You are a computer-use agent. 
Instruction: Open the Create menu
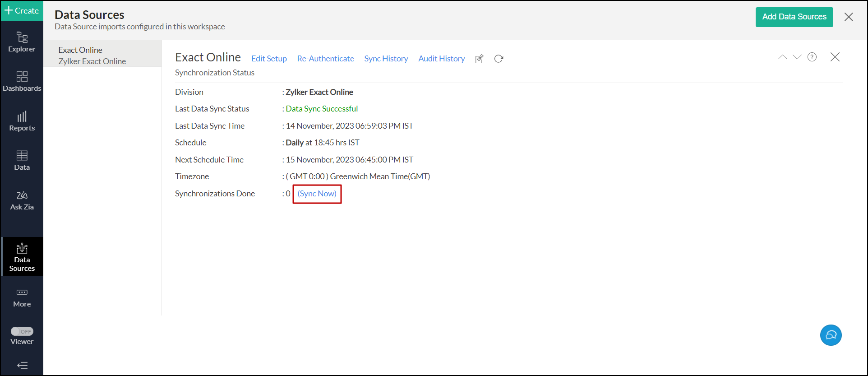(x=22, y=11)
